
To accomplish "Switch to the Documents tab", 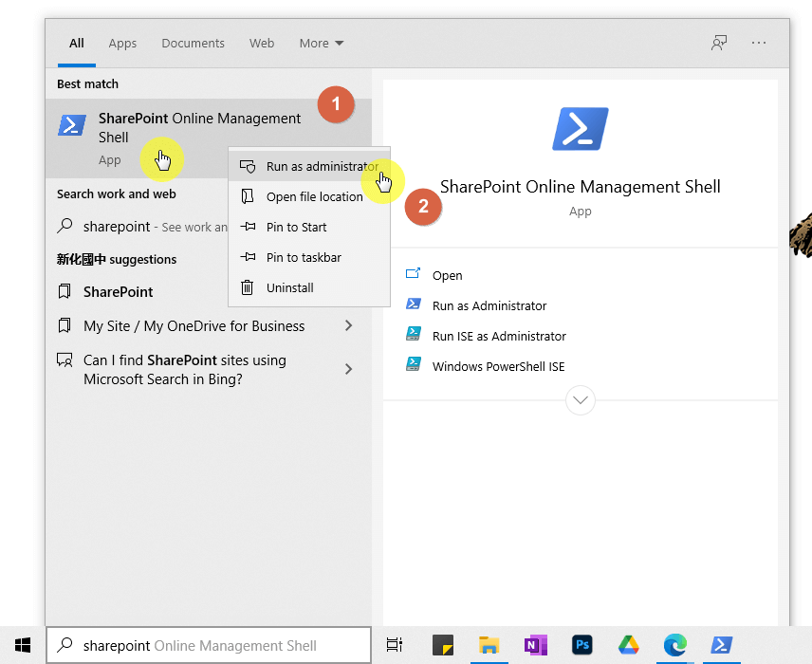I will coord(194,43).
